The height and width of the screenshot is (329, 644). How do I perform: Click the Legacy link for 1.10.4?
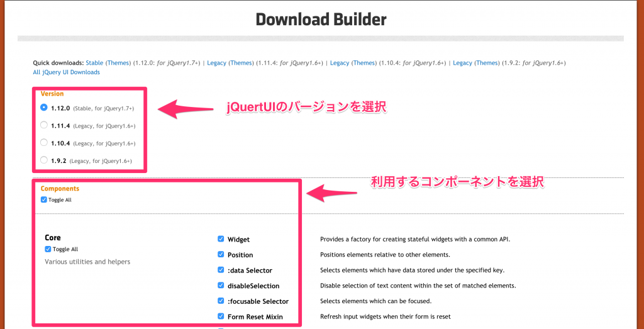340,63
